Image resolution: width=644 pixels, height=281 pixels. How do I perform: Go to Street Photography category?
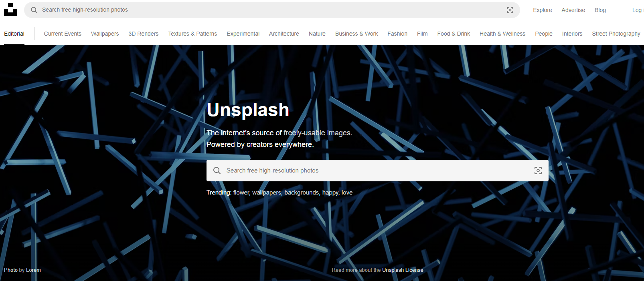(616, 34)
